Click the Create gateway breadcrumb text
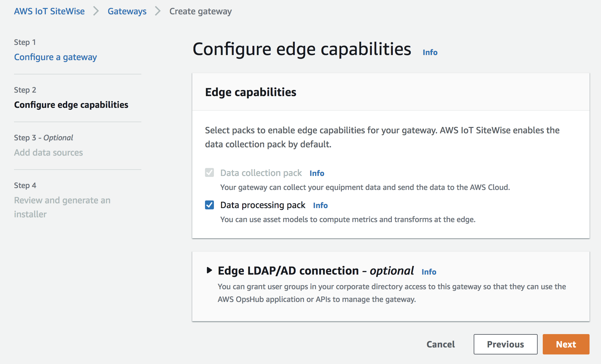Image resolution: width=601 pixels, height=364 pixels. coord(200,11)
